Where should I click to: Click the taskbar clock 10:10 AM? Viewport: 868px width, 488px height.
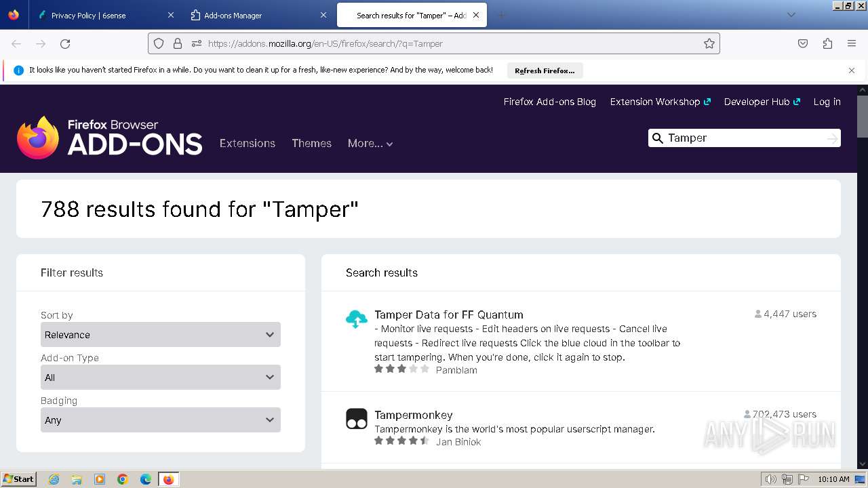pyautogui.click(x=833, y=479)
